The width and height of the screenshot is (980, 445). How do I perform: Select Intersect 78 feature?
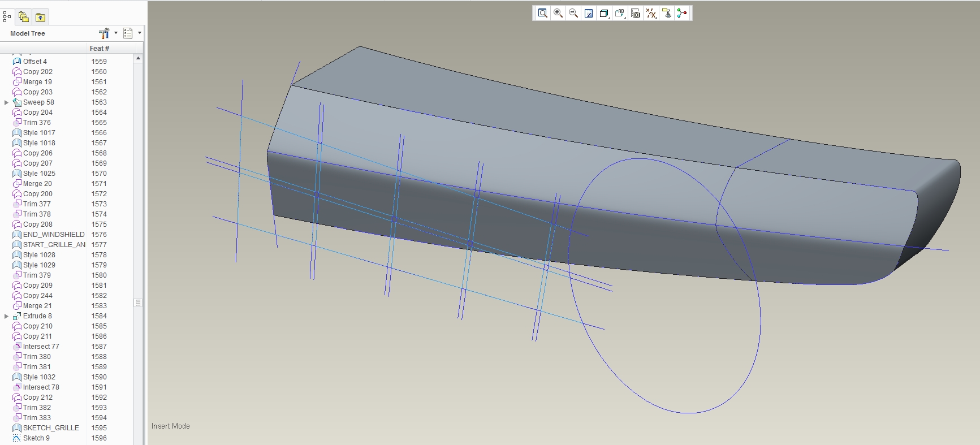41,387
